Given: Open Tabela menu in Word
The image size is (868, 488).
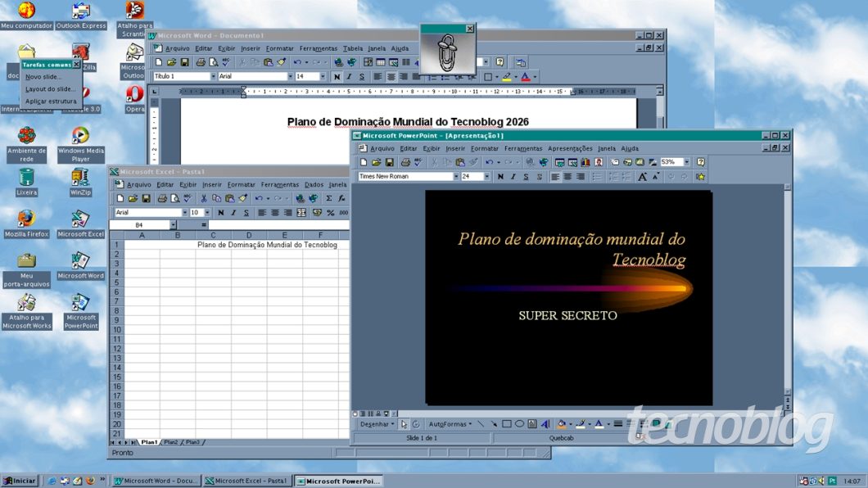Looking at the screenshot, I should tap(353, 48).
